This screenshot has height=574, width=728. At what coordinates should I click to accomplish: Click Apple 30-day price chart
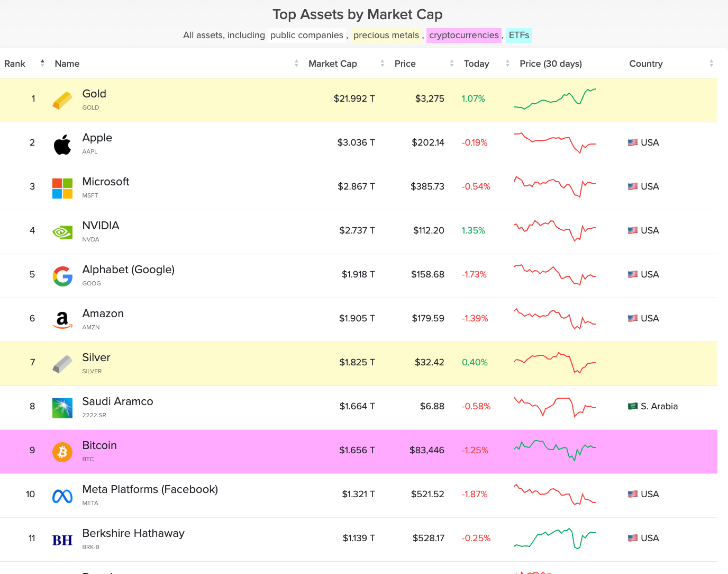[554, 142]
